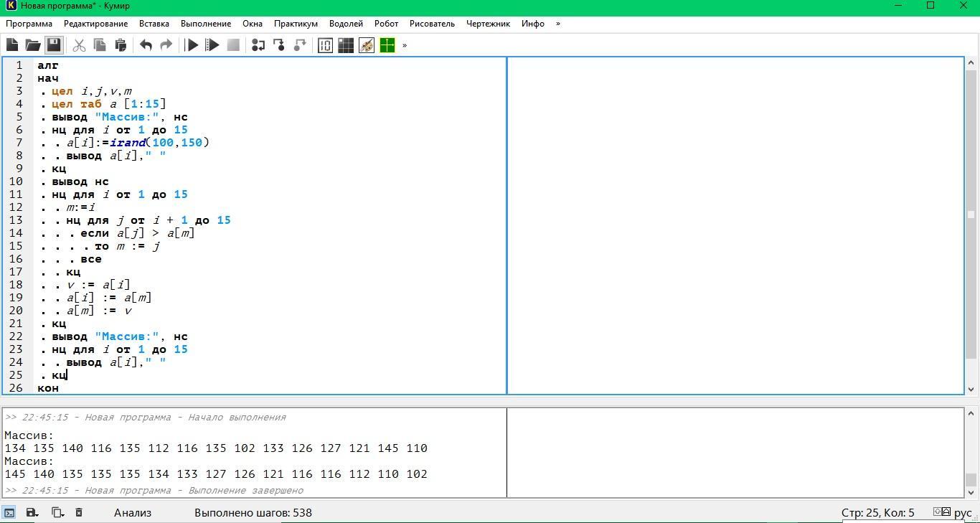Open the Чертежник menu
The image size is (980, 523).
488,24
